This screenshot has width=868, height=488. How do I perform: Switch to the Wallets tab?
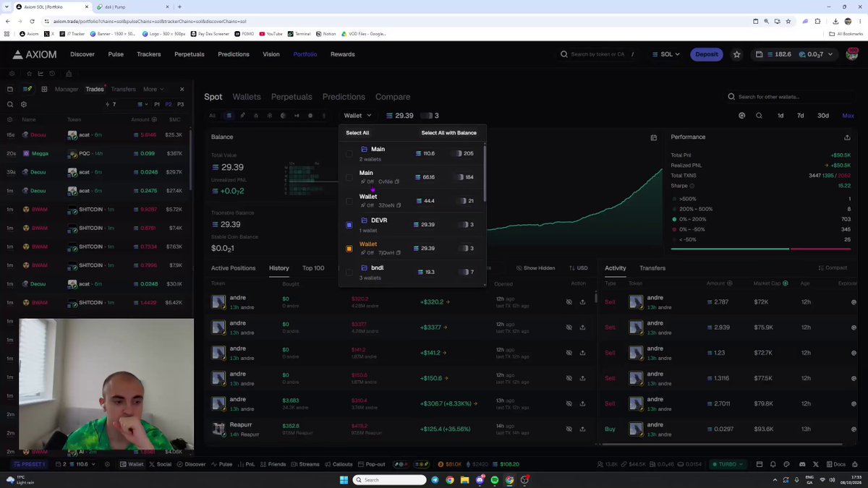[x=247, y=97]
